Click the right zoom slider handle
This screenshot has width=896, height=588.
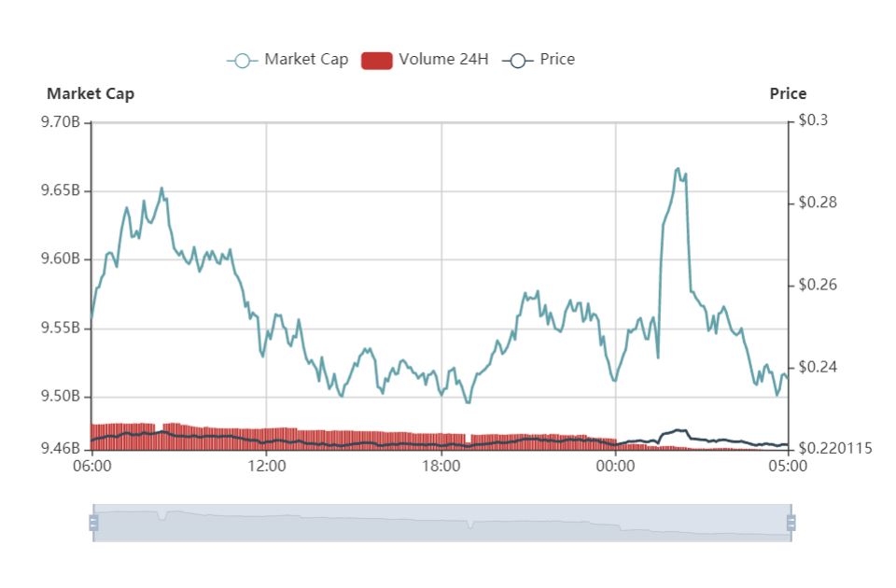[791, 523]
